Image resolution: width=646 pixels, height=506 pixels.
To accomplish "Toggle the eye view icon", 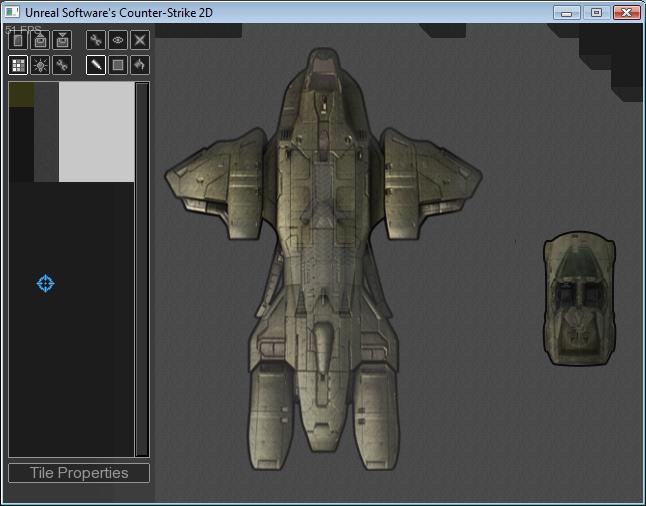I will coord(118,40).
